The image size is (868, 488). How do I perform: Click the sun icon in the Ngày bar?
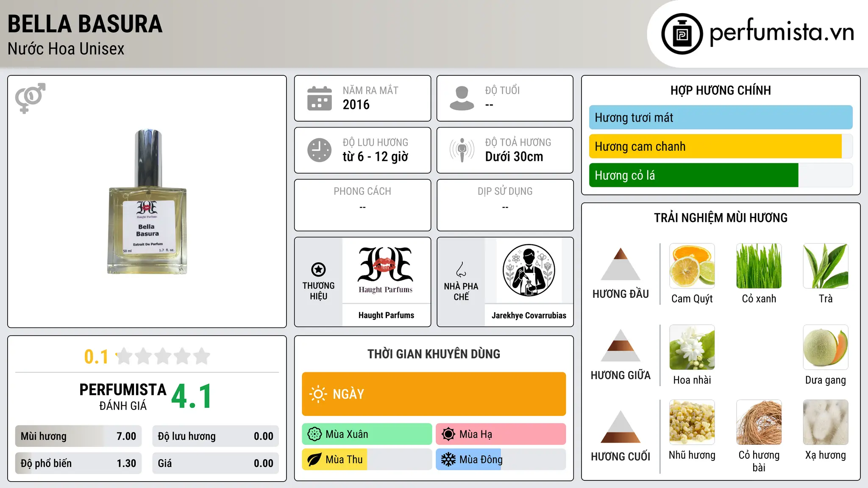pyautogui.click(x=318, y=394)
